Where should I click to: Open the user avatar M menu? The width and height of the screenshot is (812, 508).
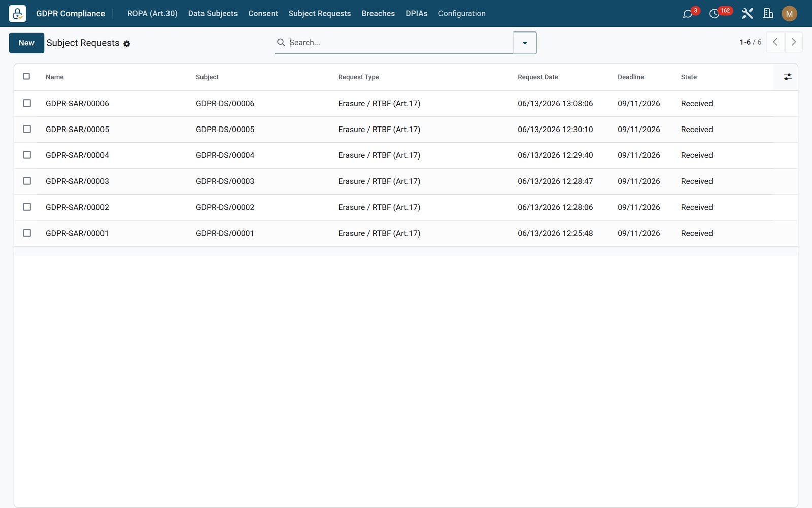click(x=789, y=14)
